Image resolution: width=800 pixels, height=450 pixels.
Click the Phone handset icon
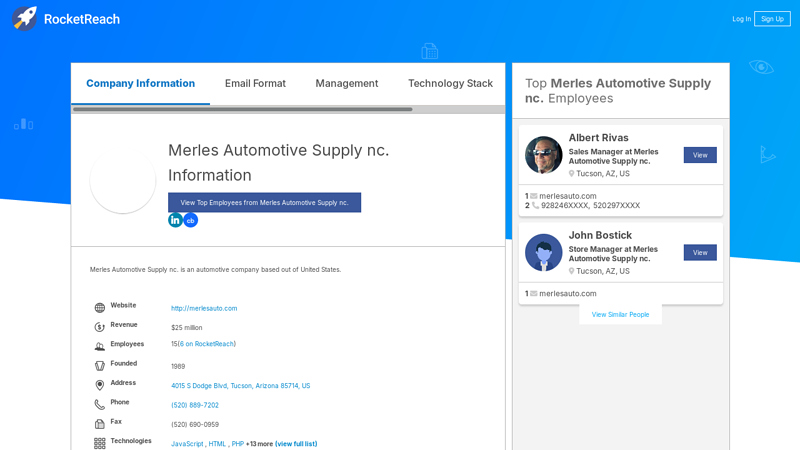tap(99, 405)
